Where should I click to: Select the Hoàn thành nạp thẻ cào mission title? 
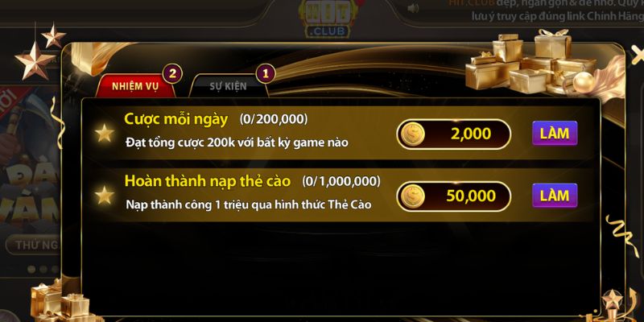click(x=208, y=181)
